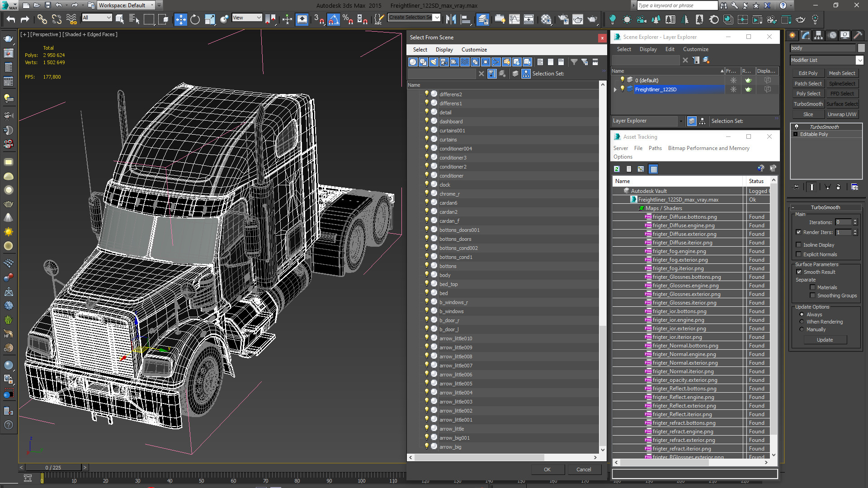Click the main toolbar light bulb icon

coord(612,19)
